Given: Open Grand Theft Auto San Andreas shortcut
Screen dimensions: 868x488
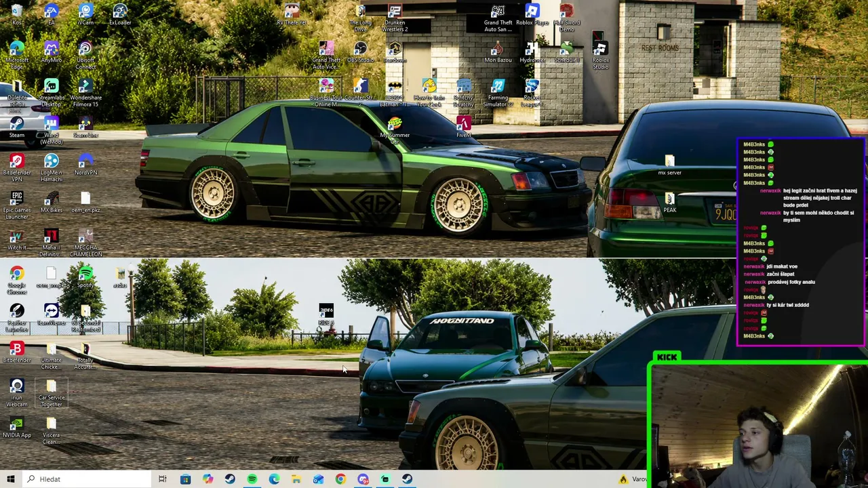Looking at the screenshot, I should 498,18.
